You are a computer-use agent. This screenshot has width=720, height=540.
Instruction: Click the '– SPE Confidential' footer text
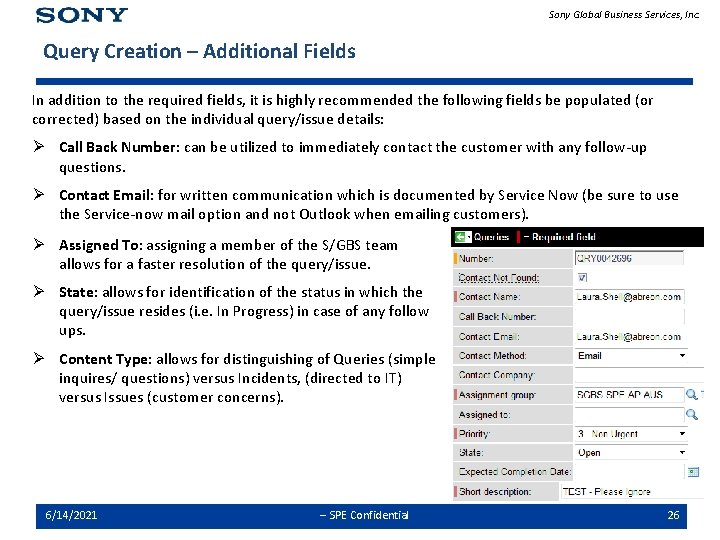(364, 515)
